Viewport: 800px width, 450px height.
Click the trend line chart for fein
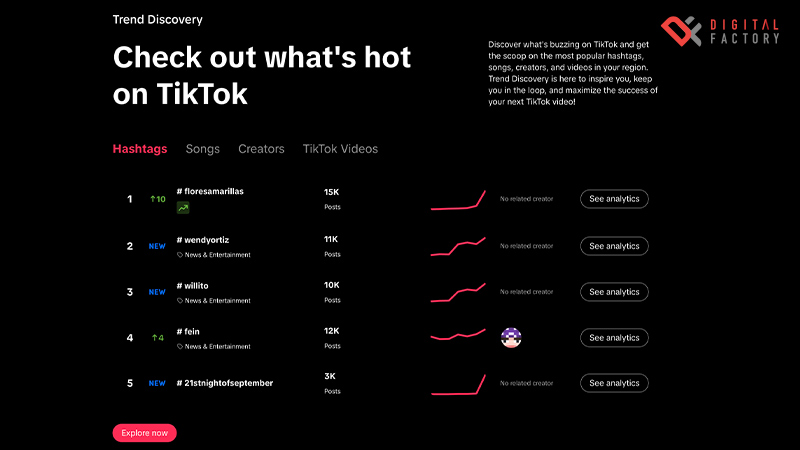pos(458,336)
